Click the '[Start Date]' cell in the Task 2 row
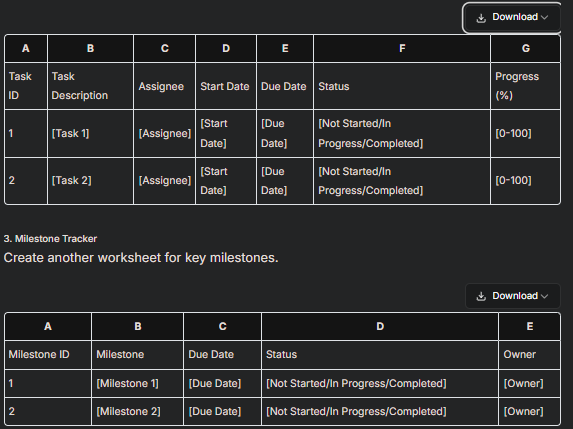573x429 pixels. pyautogui.click(x=226, y=181)
